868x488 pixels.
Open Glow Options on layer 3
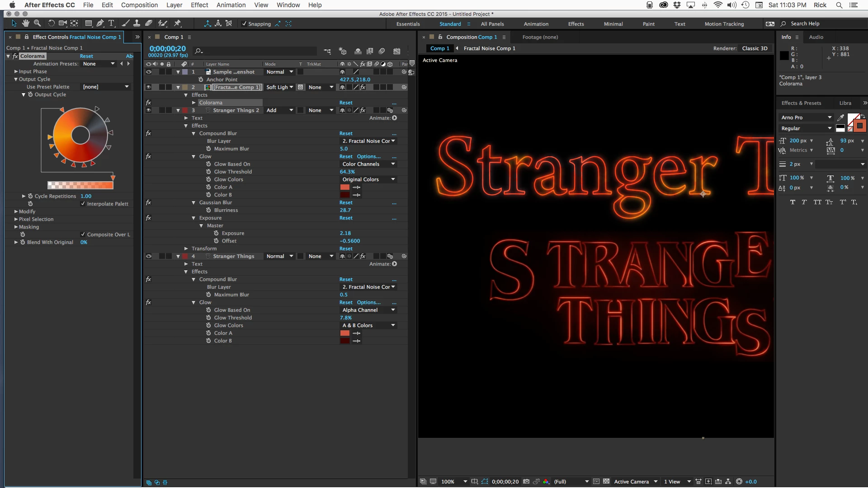tap(368, 156)
